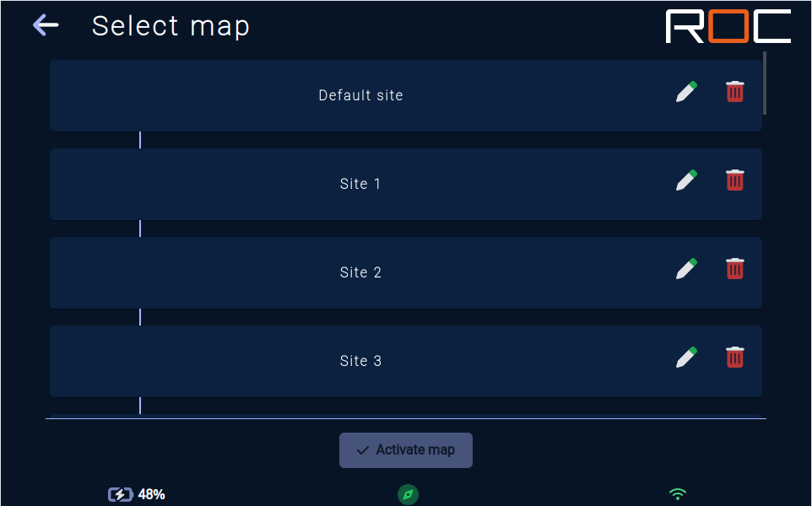Click the map list scrollbar

(765, 83)
